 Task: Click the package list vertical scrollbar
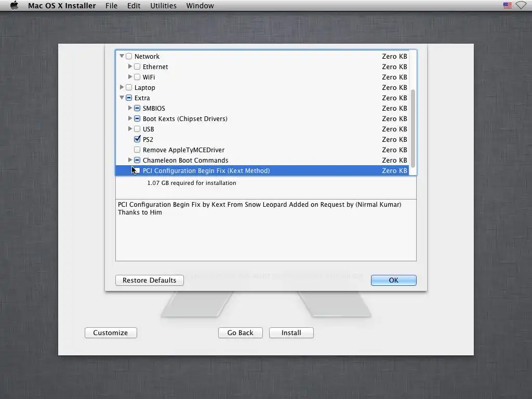[x=413, y=129]
